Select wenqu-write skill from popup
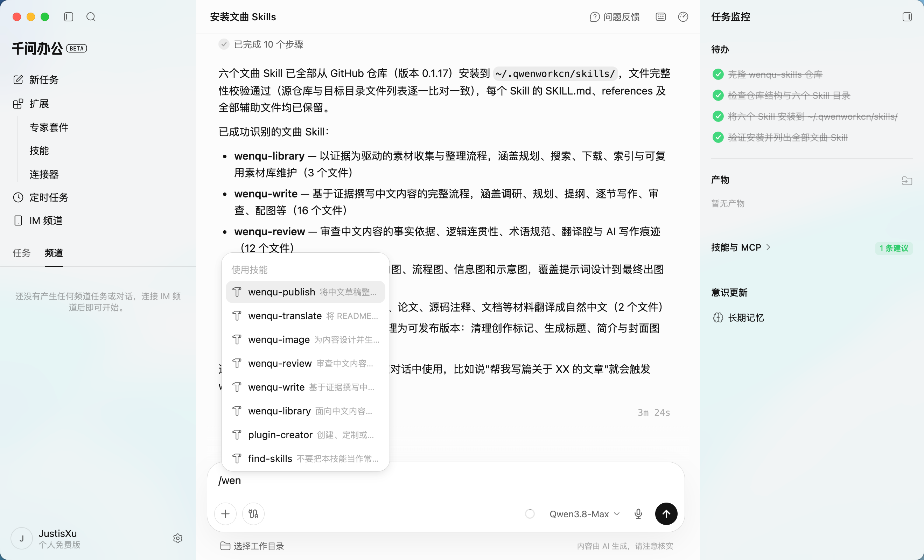This screenshot has width=924, height=560. point(305,387)
